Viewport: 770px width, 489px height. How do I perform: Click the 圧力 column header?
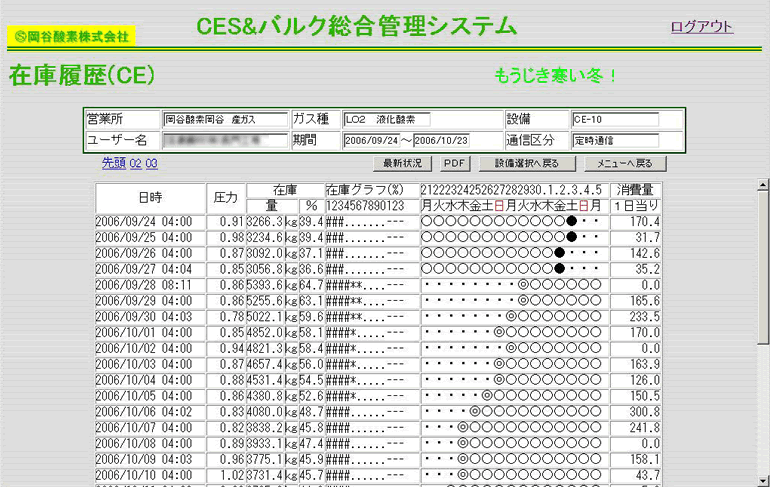(x=225, y=198)
